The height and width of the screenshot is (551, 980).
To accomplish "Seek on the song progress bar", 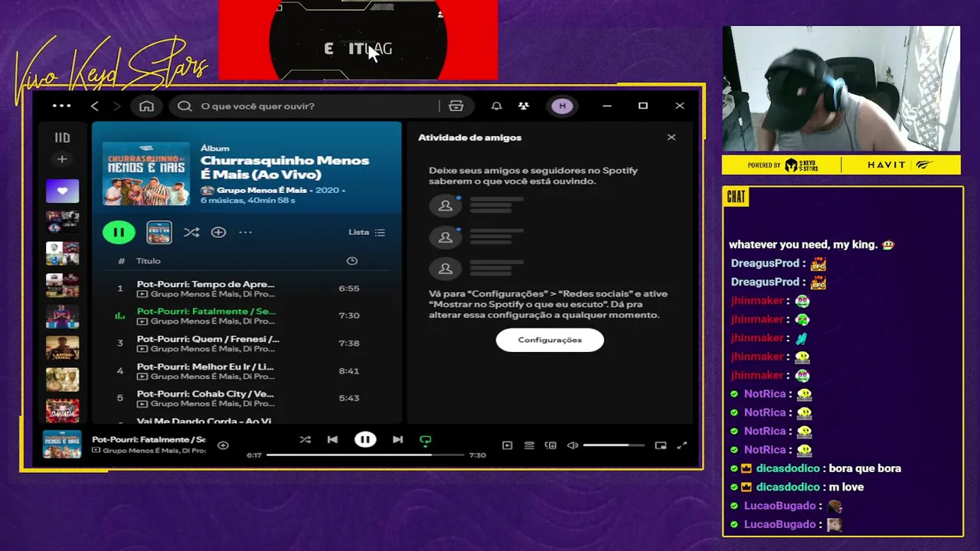I will (x=365, y=455).
